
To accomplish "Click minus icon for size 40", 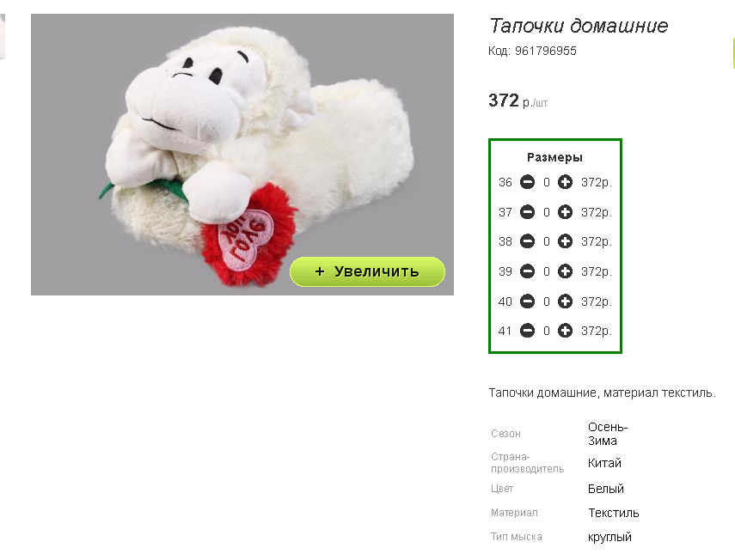I will pyautogui.click(x=527, y=301).
